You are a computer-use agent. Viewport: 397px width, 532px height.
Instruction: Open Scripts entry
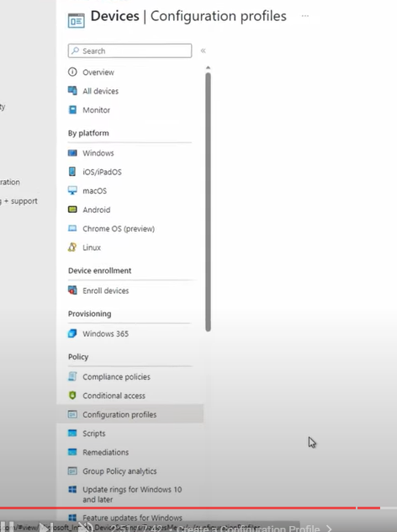pos(94,434)
